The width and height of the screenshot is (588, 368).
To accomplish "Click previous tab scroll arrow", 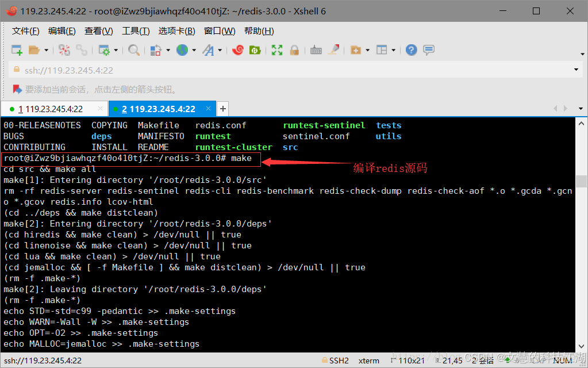I will point(555,109).
